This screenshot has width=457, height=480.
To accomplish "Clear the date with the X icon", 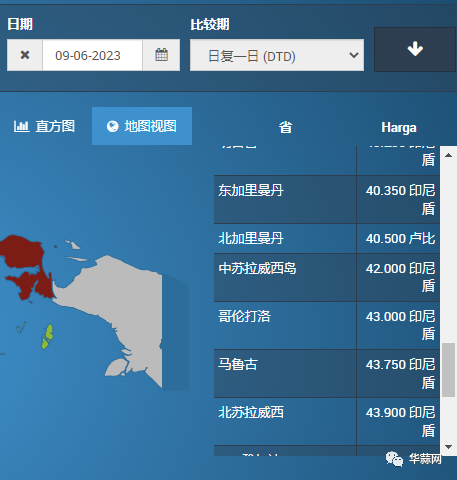I will pos(25,55).
